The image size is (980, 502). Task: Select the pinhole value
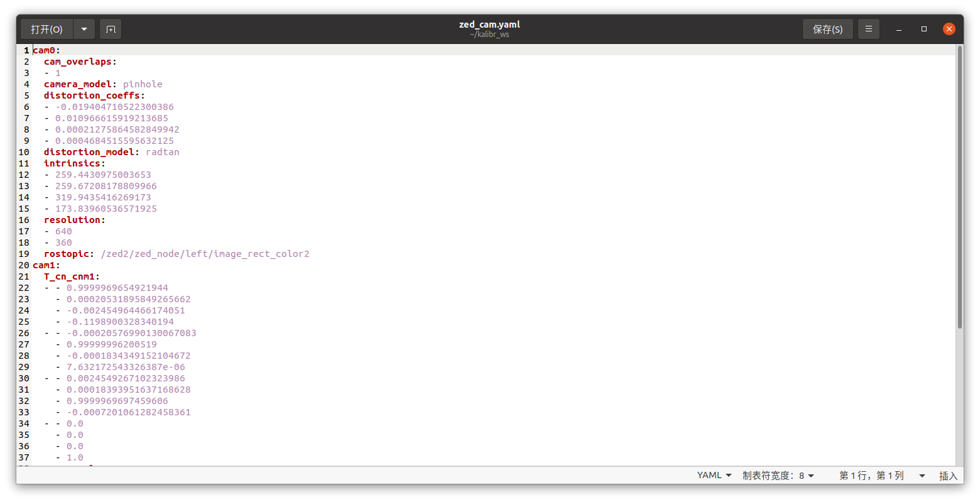click(x=143, y=84)
